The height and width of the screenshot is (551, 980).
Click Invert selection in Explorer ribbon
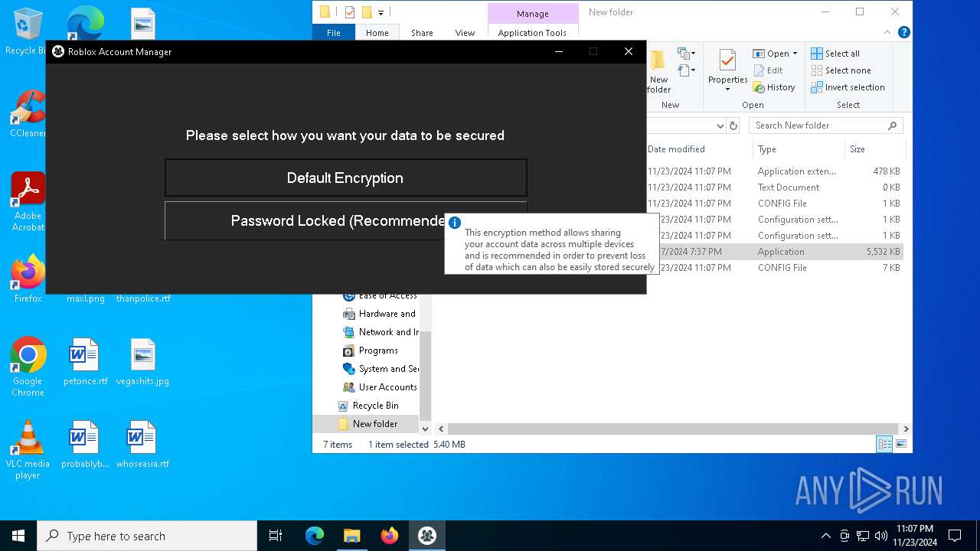coord(848,87)
